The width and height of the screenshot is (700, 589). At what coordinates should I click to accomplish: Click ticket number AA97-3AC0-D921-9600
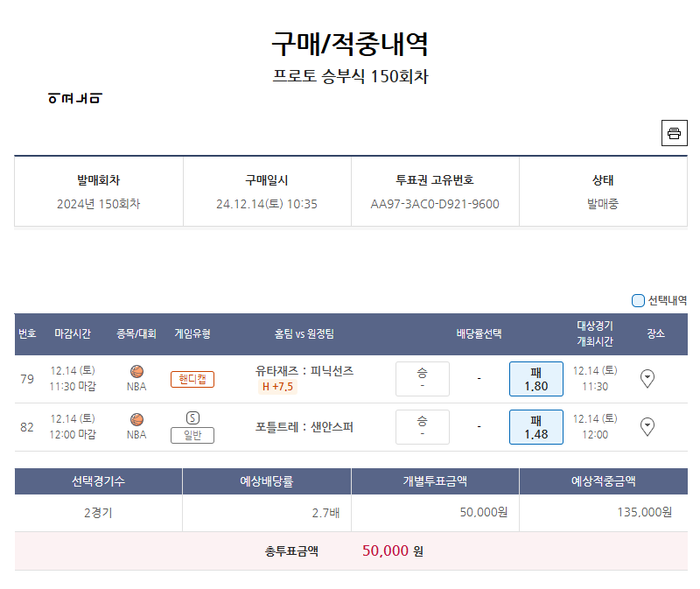[435, 204]
